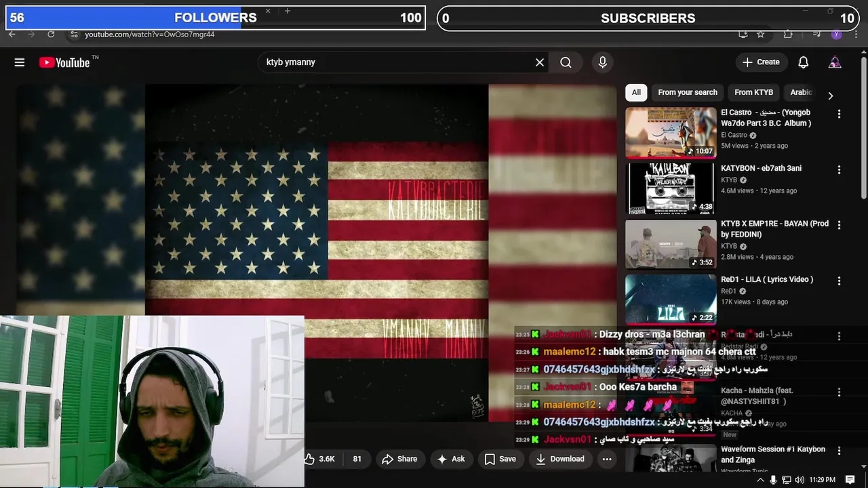This screenshot has width=868, height=488.
Task: Open the browser media control icon
Action: [x=816, y=34]
